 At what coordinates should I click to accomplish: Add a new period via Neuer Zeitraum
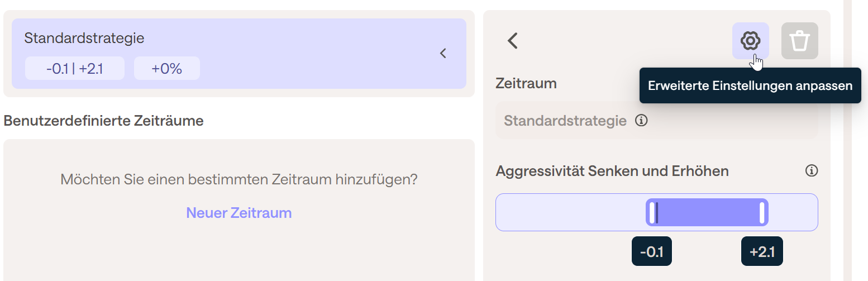click(239, 213)
